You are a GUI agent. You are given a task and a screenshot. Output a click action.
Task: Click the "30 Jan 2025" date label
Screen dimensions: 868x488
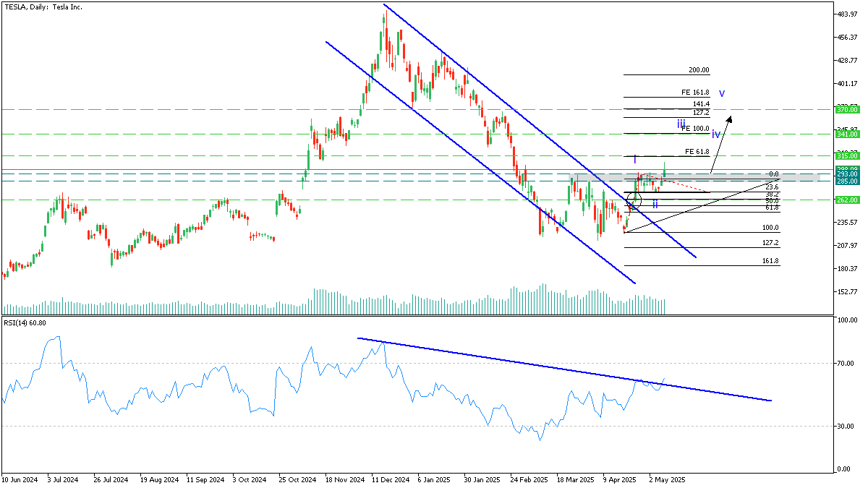[482, 479]
